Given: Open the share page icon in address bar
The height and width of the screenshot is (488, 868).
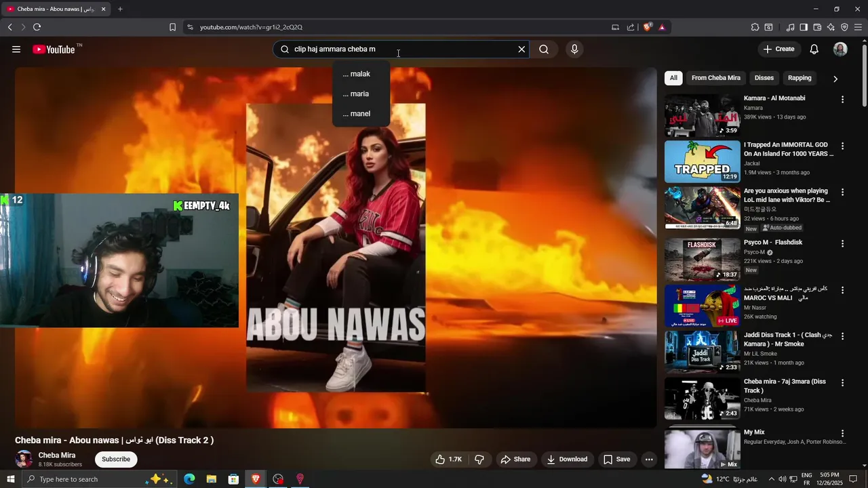Looking at the screenshot, I should (x=631, y=27).
